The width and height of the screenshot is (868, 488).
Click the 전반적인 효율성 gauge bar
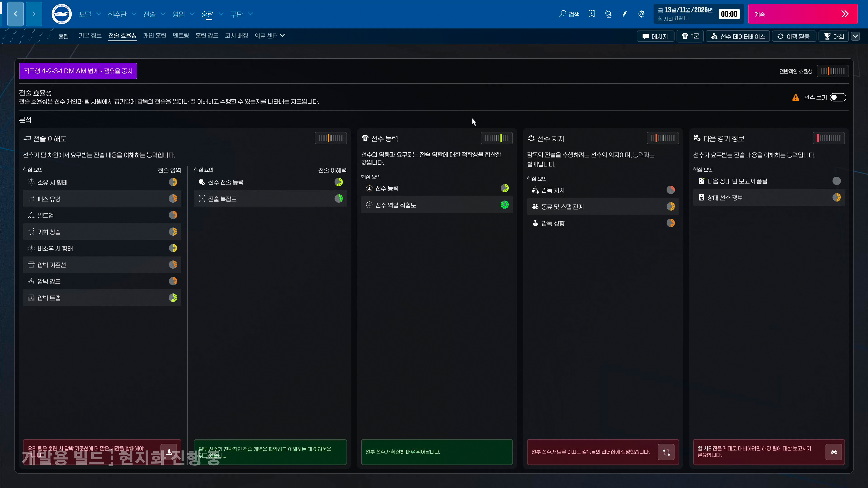[833, 71]
